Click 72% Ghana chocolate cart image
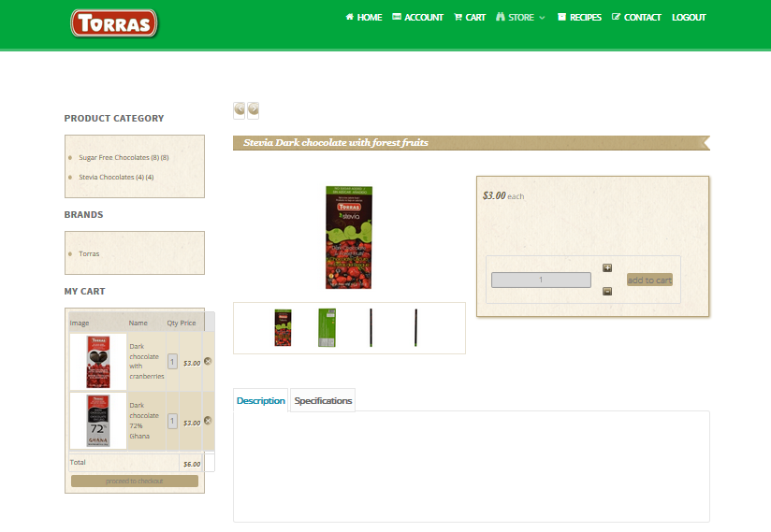The height and width of the screenshot is (532, 771). [98, 421]
